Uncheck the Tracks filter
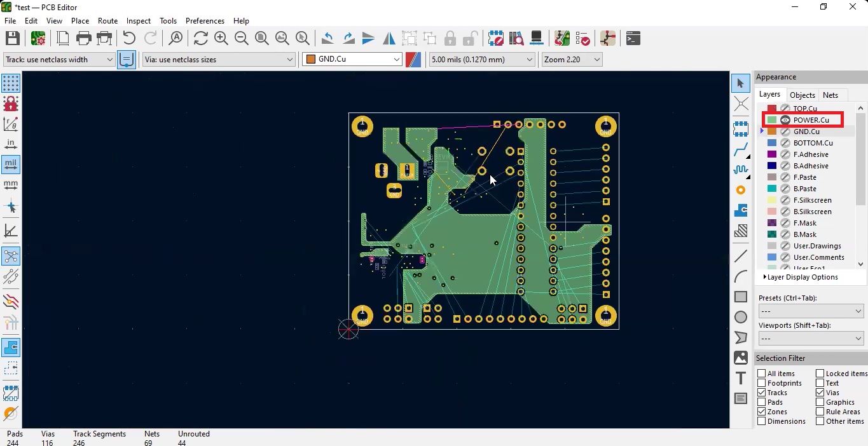868x446 pixels. click(x=762, y=393)
